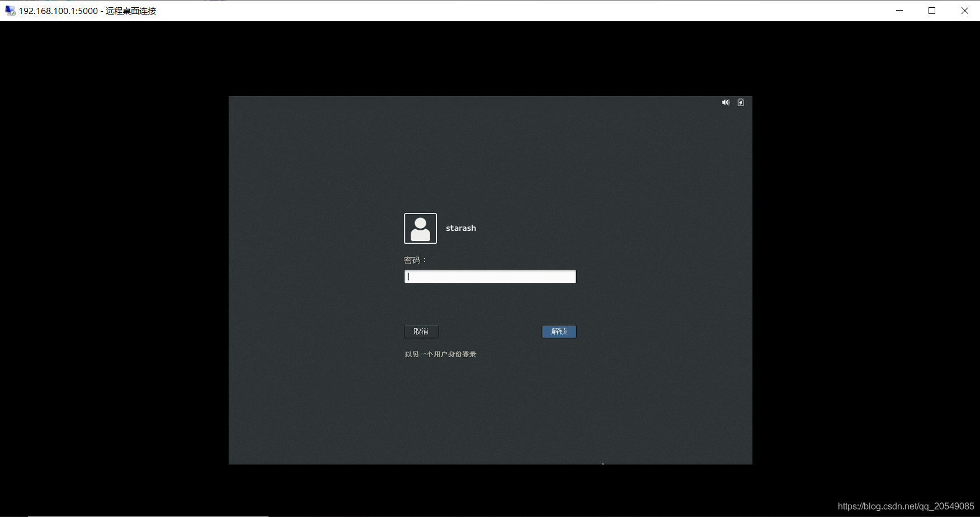The height and width of the screenshot is (517, 980).
Task: Click the 192.168.100.1:5000 window title
Action: pos(87,11)
